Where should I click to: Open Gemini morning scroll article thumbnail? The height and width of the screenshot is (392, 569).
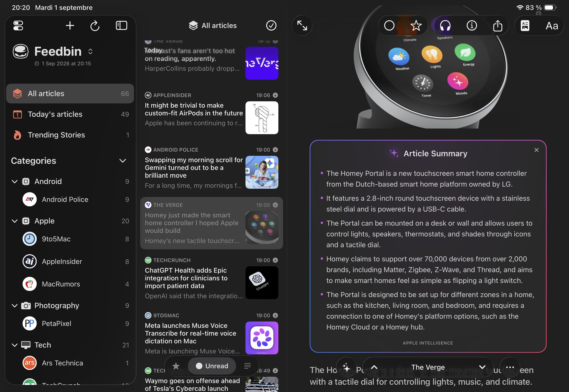[x=262, y=172]
